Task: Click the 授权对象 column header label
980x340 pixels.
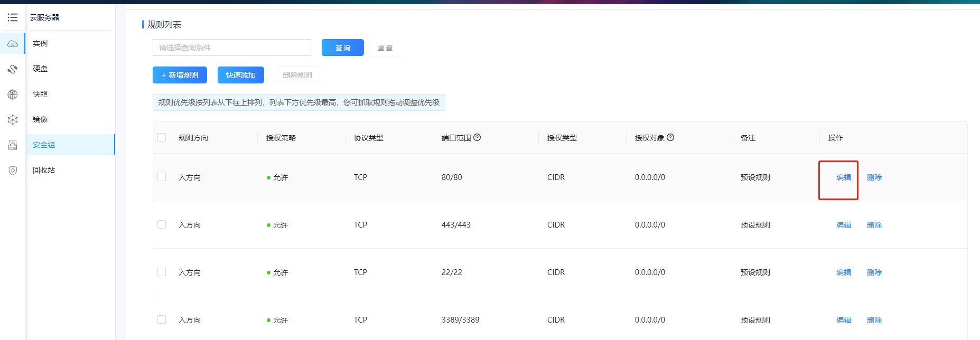Action: (x=650, y=138)
